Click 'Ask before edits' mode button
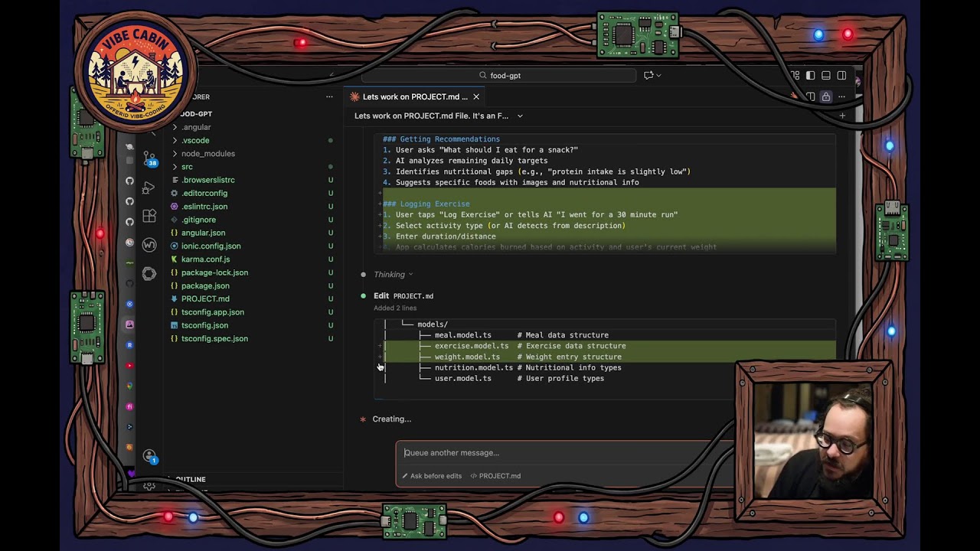980x551 pixels. (x=432, y=476)
